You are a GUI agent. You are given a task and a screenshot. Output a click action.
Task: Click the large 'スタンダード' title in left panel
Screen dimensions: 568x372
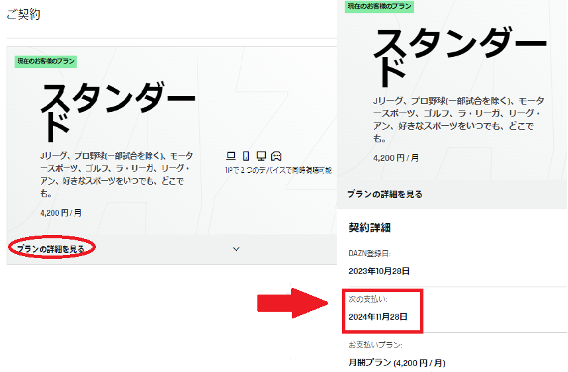tap(118, 111)
